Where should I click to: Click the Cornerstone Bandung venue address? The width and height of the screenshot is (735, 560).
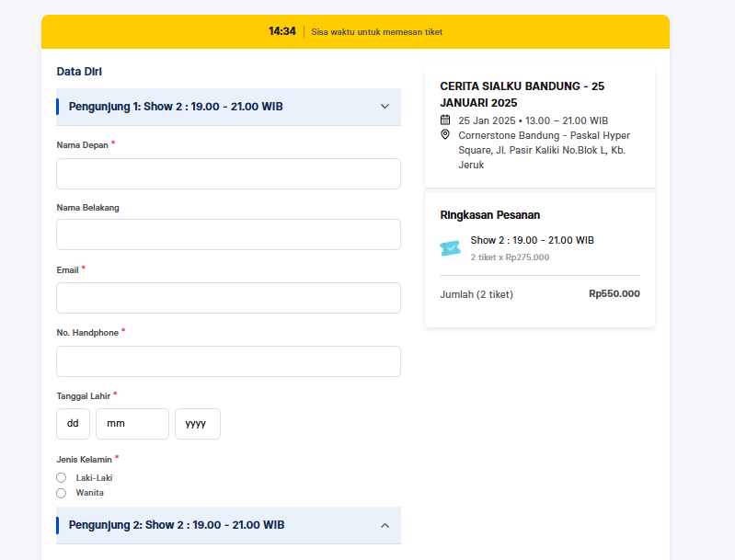(545, 150)
